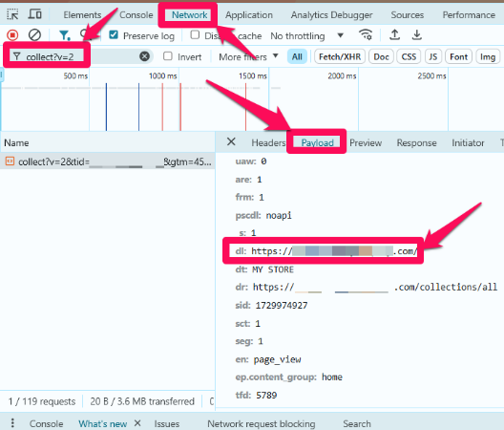Select the Network panel tab
Image resolution: width=504 pixels, height=430 pixels.
(x=189, y=14)
